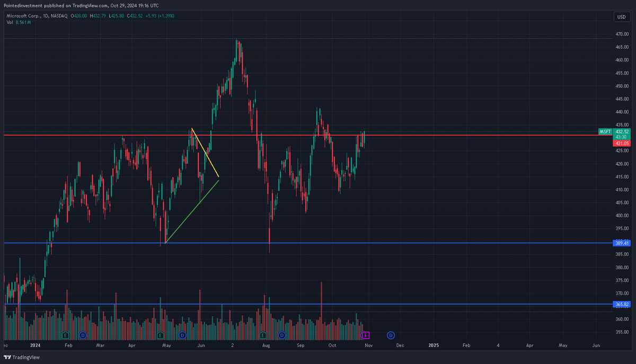636x364 pixels.
Task: Click the 470.00 price axis label
Action: coord(621,34)
